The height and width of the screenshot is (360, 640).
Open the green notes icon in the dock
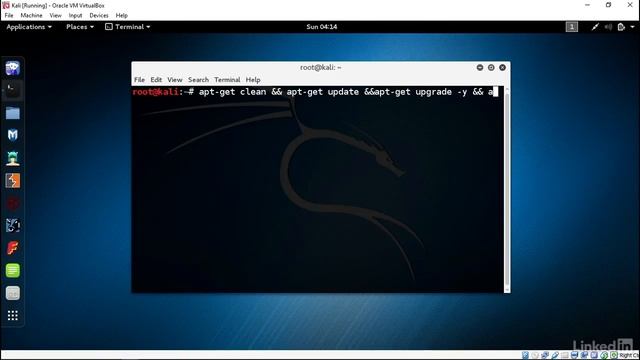[13, 270]
